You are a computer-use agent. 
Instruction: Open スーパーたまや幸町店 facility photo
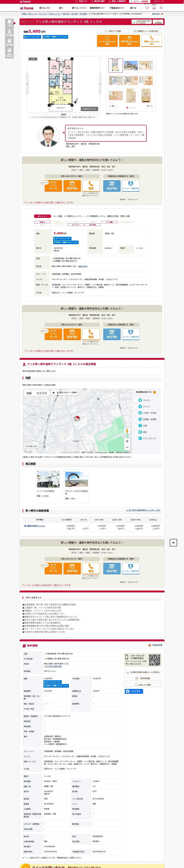pos(48,479)
